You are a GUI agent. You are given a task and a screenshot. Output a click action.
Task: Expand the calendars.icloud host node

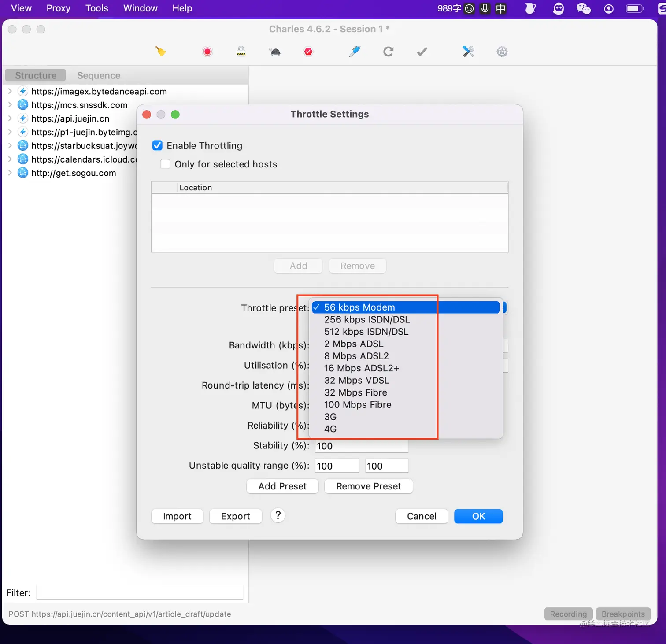[10, 159]
